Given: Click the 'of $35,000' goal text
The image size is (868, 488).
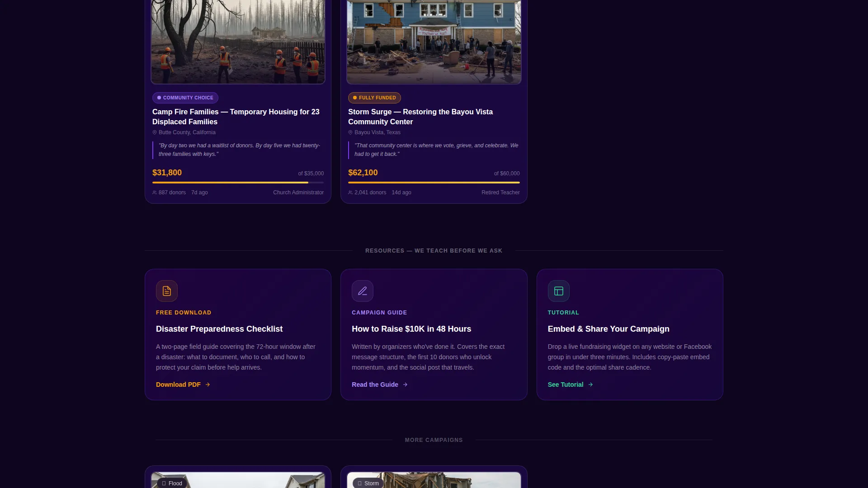Looking at the screenshot, I should point(311,174).
